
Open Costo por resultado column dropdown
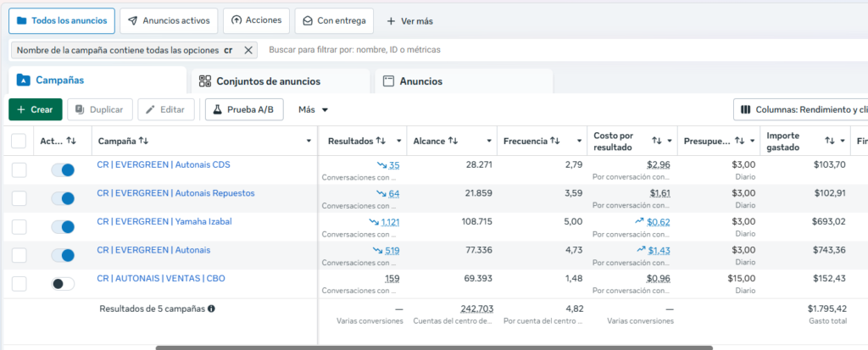click(x=670, y=142)
